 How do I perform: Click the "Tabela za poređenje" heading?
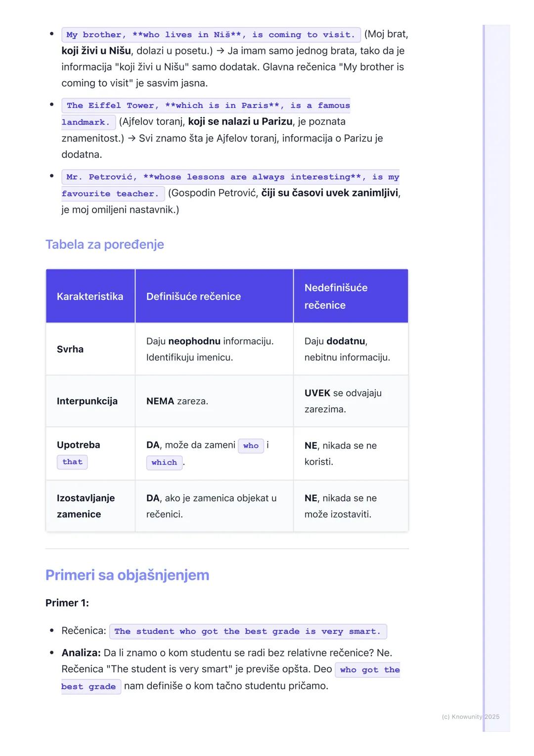click(104, 244)
